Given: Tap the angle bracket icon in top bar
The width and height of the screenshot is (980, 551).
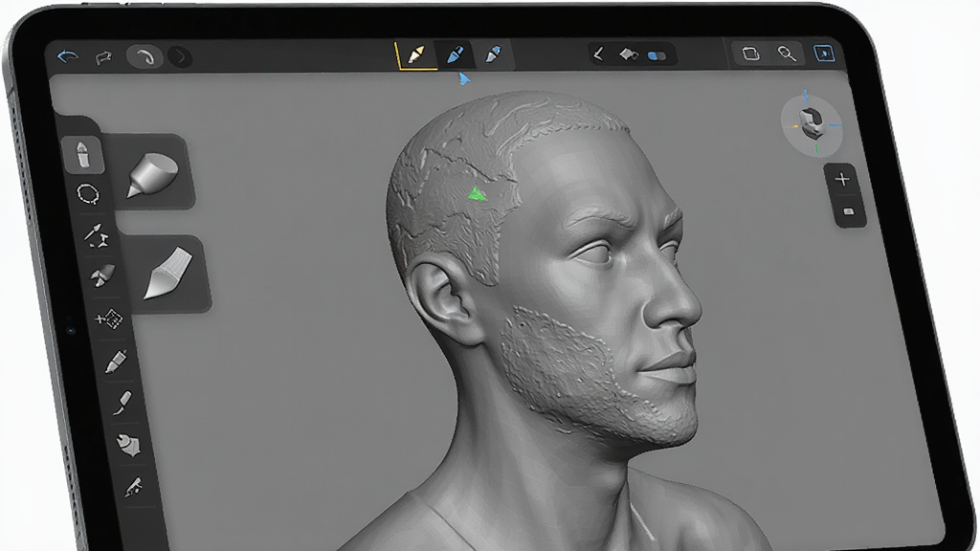Looking at the screenshot, I should 599,55.
